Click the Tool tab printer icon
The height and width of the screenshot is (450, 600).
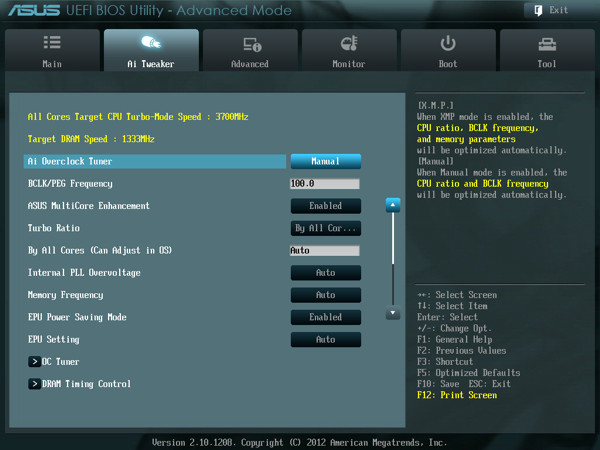[547, 45]
